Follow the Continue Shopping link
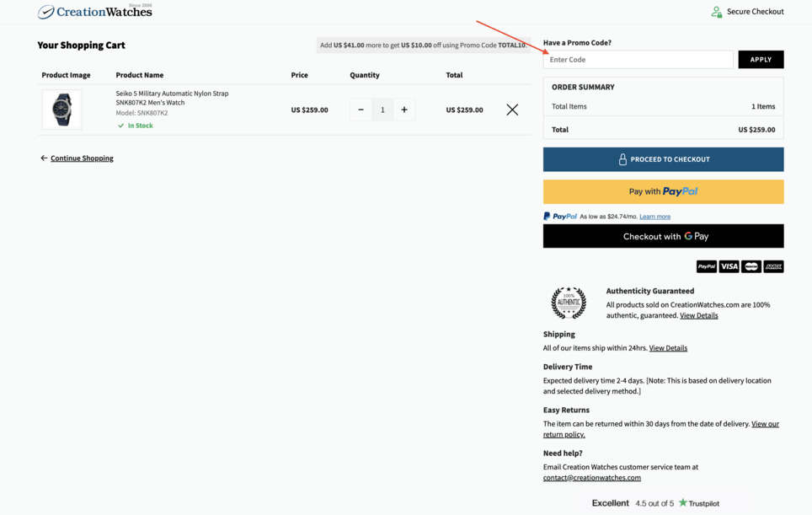 click(x=82, y=158)
